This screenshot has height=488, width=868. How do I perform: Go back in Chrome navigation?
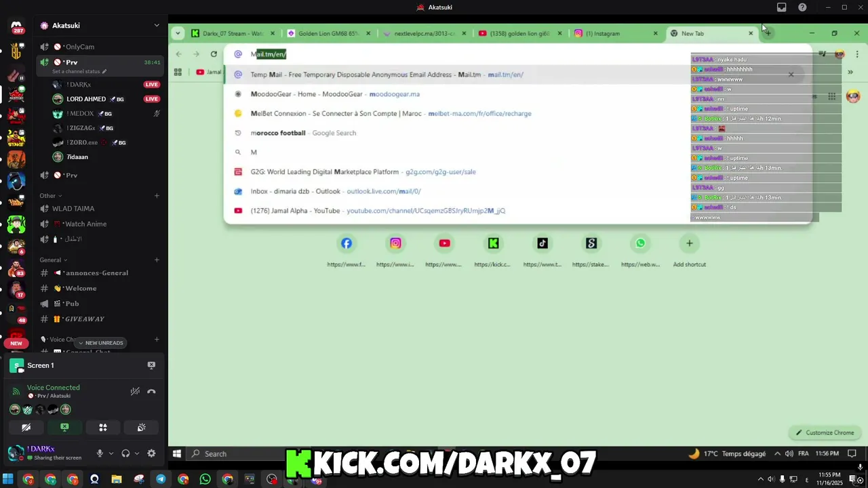pos(178,54)
